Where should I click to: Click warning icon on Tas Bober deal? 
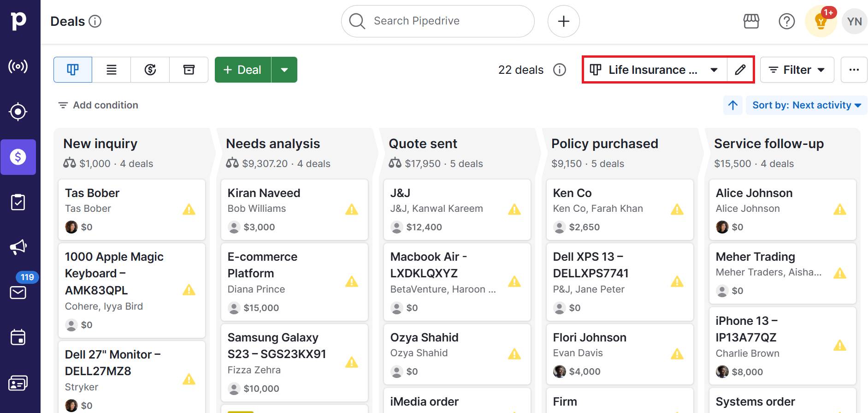(189, 209)
